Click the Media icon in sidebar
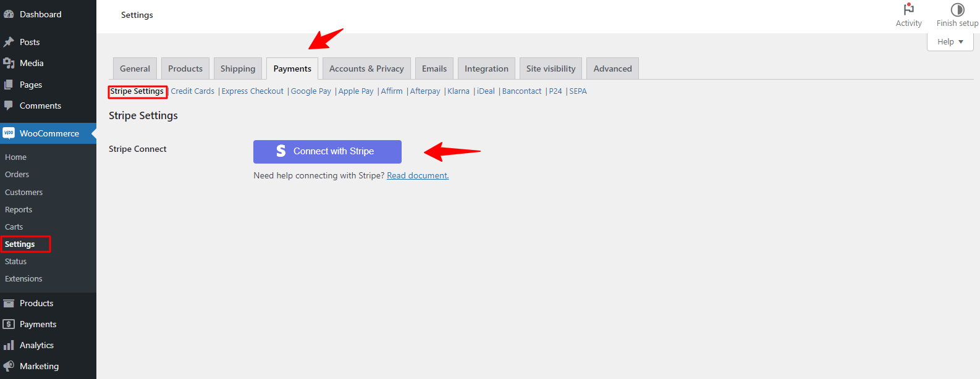 [x=9, y=63]
